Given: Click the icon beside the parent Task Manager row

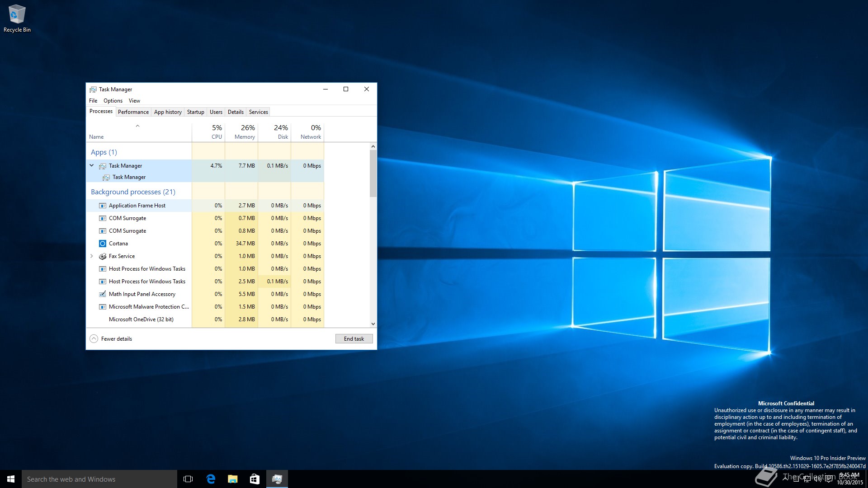Looking at the screenshot, I should (103, 166).
